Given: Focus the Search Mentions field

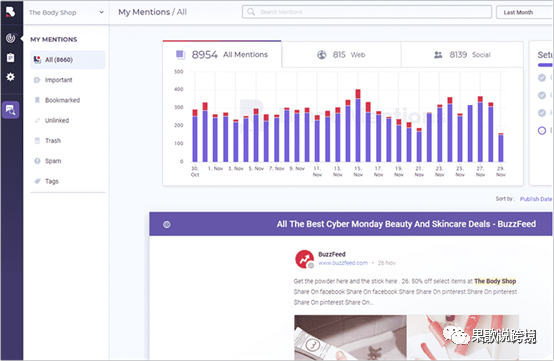Looking at the screenshot, I should tap(367, 12).
